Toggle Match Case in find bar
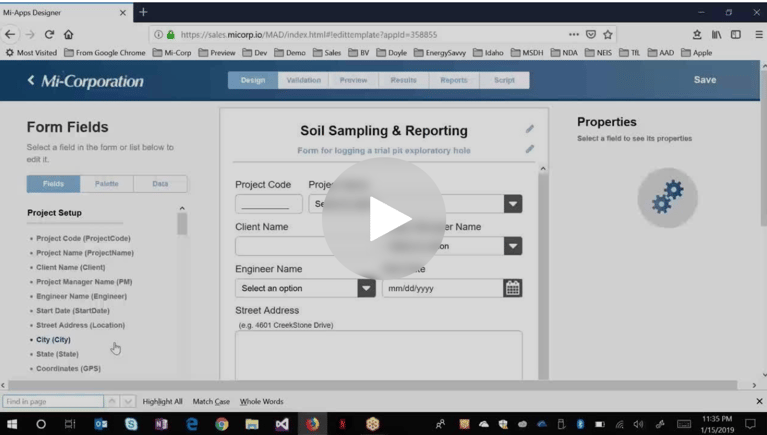This screenshot has width=767, height=435. [x=211, y=401]
